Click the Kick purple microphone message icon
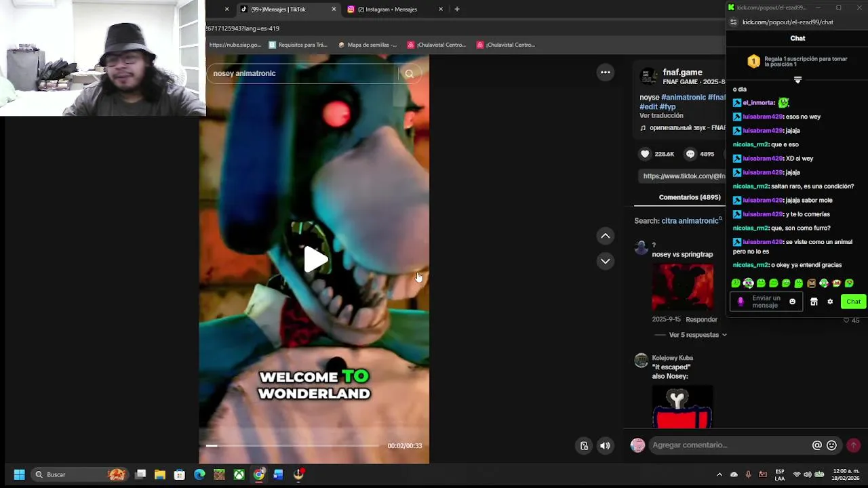868x488 pixels. click(741, 302)
